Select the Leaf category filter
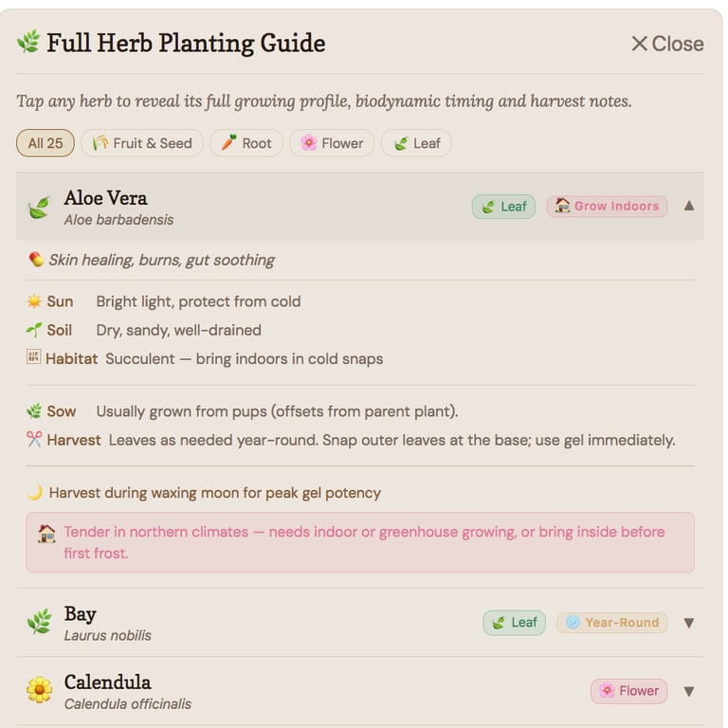 [x=416, y=143]
